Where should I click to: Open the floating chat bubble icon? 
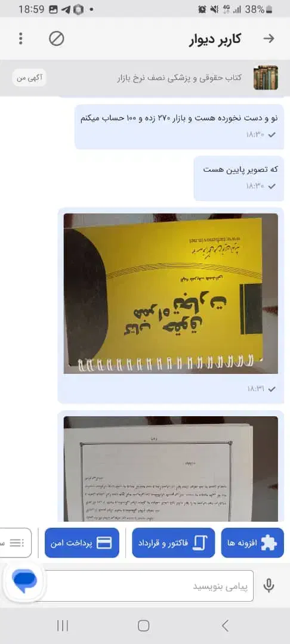pyautogui.click(x=24, y=581)
